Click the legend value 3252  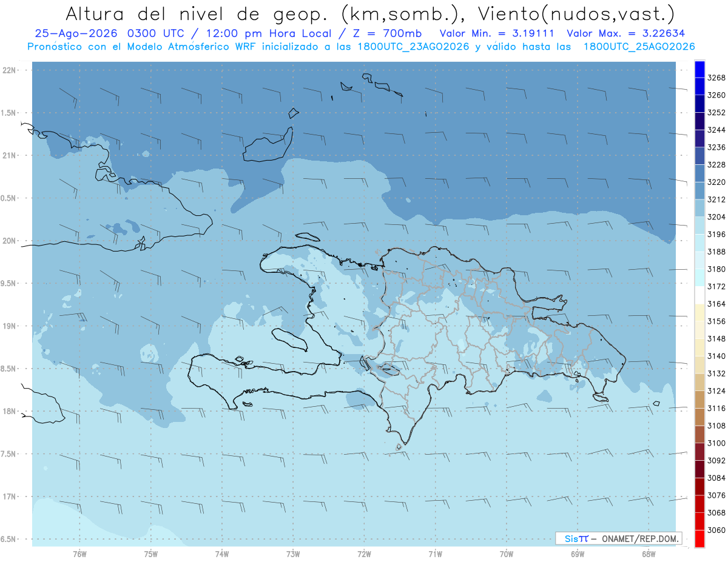716,112
